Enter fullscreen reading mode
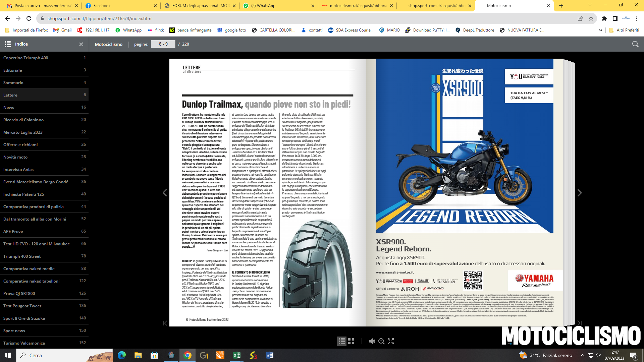This screenshot has width=644, height=362. coord(391,341)
